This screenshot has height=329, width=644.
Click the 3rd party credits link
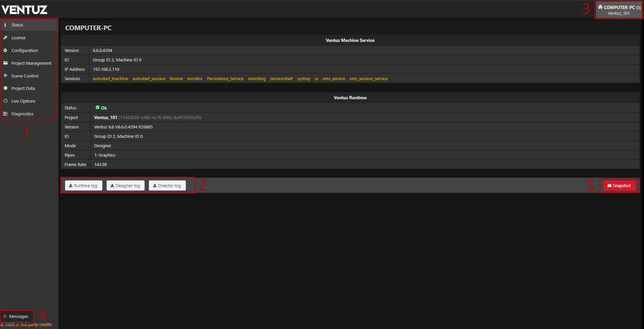36,324
